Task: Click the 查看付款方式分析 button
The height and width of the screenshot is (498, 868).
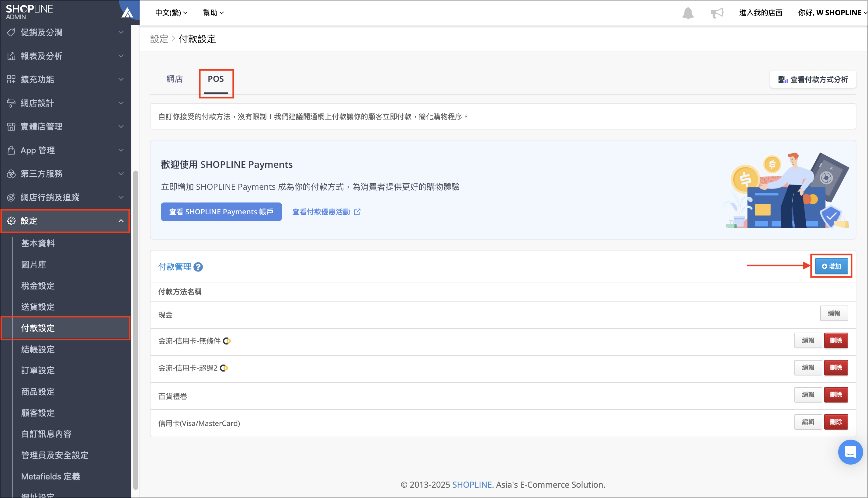Action: (813, 79)
